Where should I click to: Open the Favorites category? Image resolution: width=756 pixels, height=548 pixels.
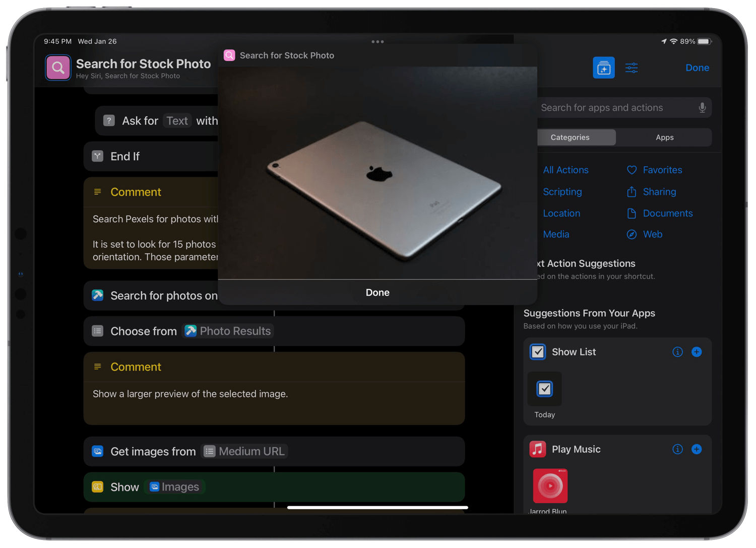pos(662,170)
